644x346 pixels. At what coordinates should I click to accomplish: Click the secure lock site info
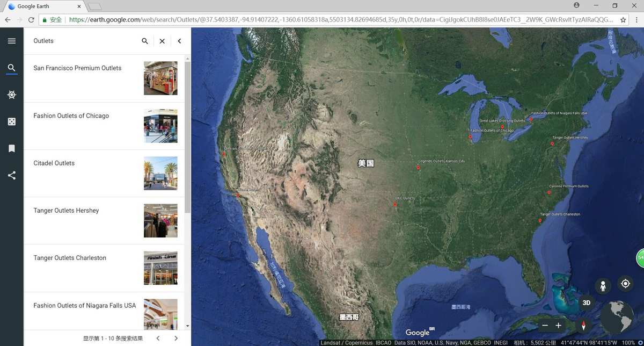(52, 20)
